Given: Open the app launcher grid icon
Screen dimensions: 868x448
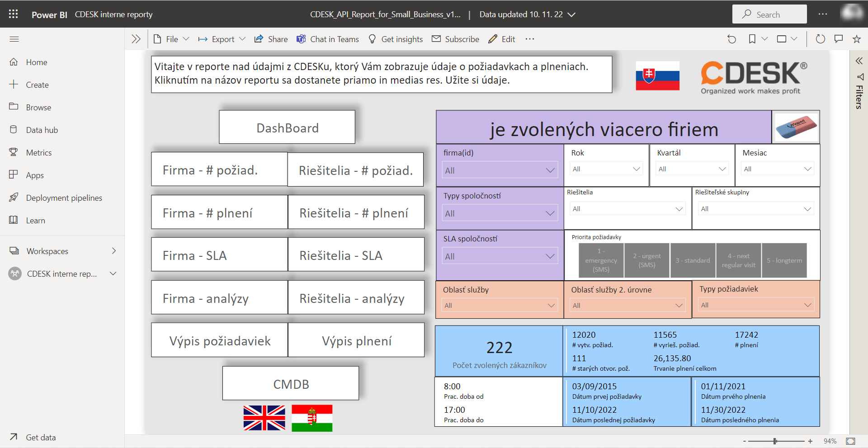Looking at the screenshot, I should point(13,14).
